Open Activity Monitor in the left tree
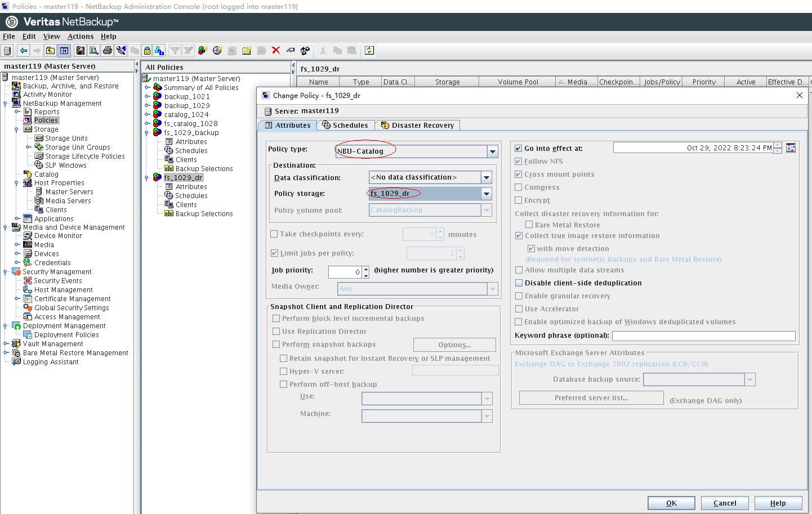The image size is (812, 514). pos(47,95)
